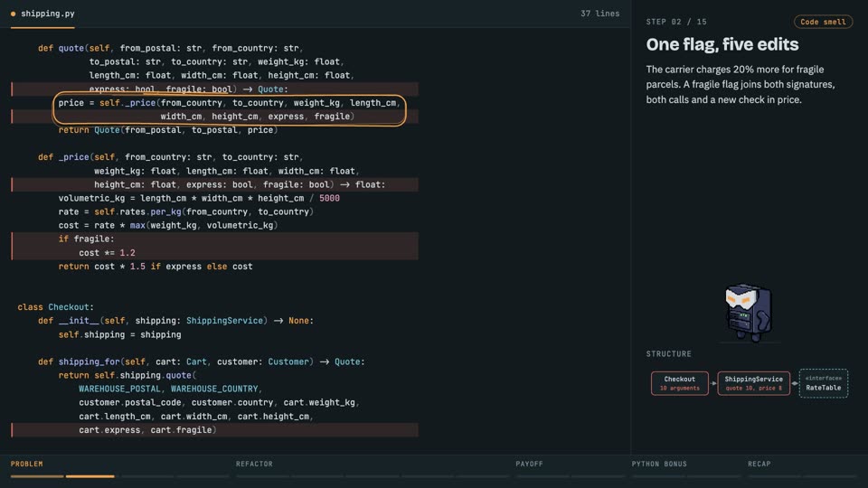
Task: Click the 'def __init__(self, shipping: ShippingService)' line
Action: [175, 321]
